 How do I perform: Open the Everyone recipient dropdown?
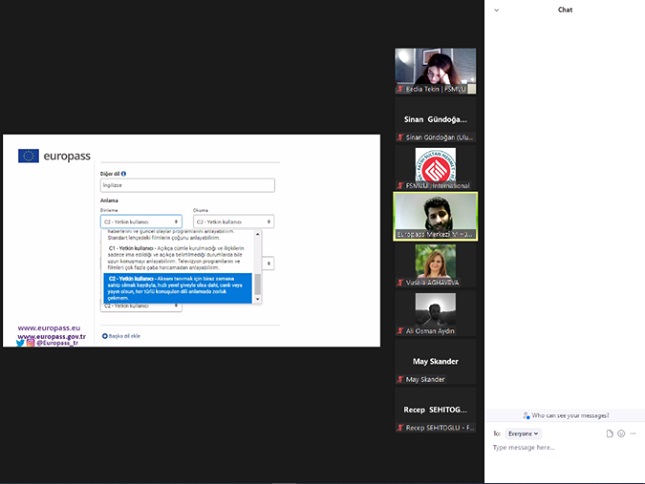(523, 433)
